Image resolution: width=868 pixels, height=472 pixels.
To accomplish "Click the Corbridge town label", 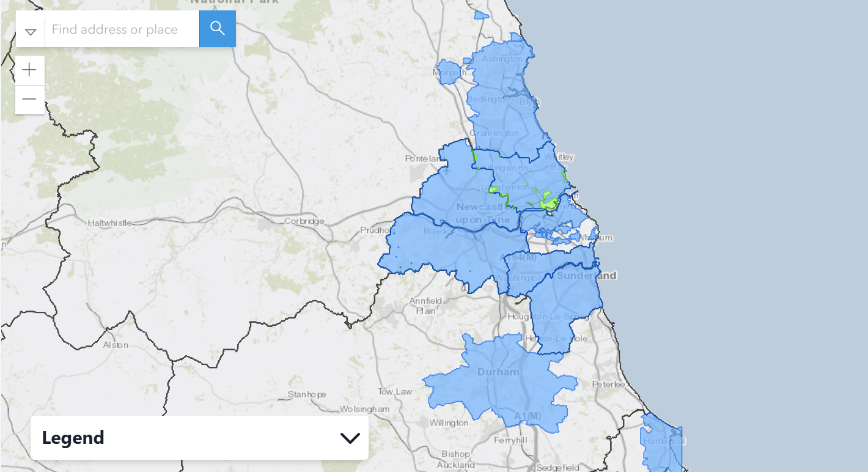I will 304,221.
